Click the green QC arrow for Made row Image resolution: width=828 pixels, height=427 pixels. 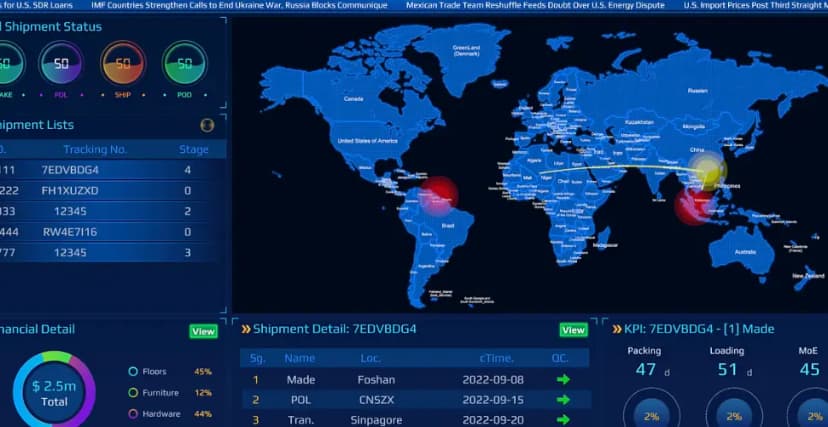(563, 380)
